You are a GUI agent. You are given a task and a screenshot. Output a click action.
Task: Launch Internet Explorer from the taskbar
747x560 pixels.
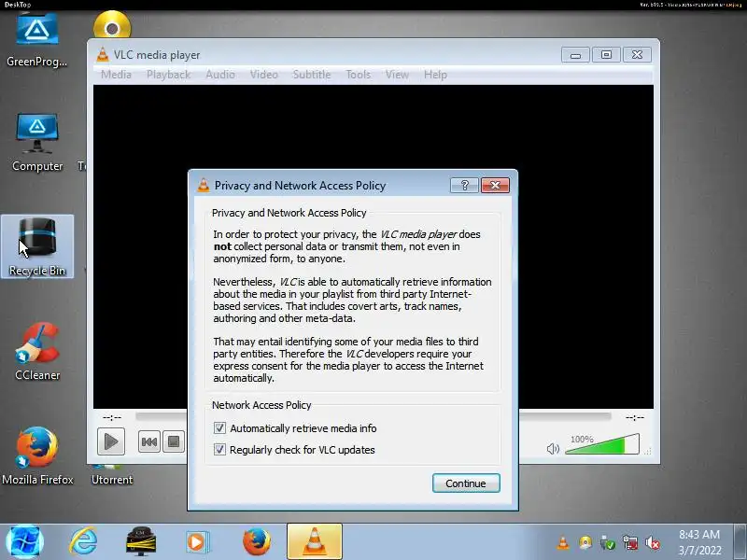coord(83,542)
